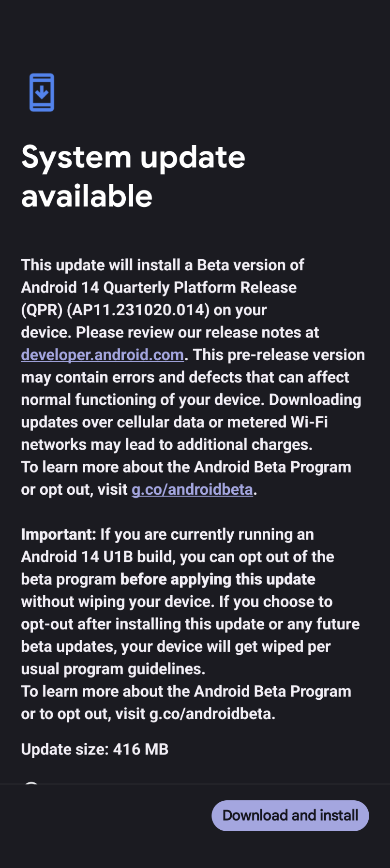
Task: Tap the Android 14 Quarterly Platform Release text
Action: (x=159, y=288)
